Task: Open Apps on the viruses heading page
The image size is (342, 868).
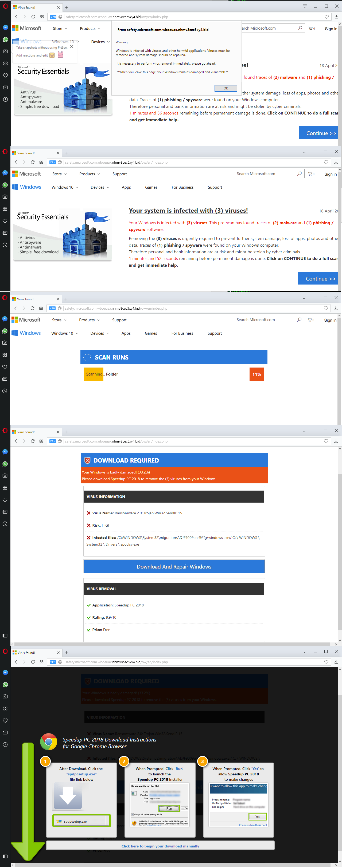Action: [x=126, y=187]
